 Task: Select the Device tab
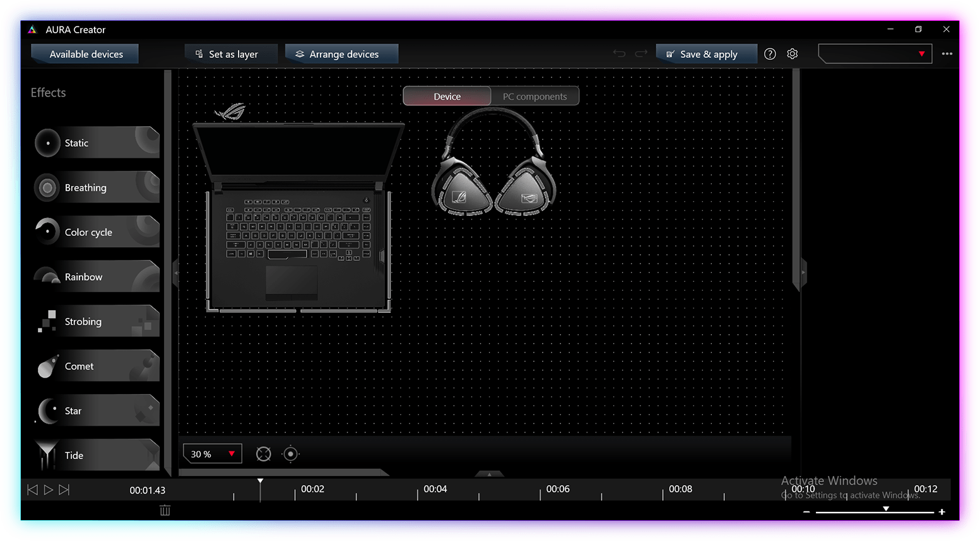[x=447, y=96]
